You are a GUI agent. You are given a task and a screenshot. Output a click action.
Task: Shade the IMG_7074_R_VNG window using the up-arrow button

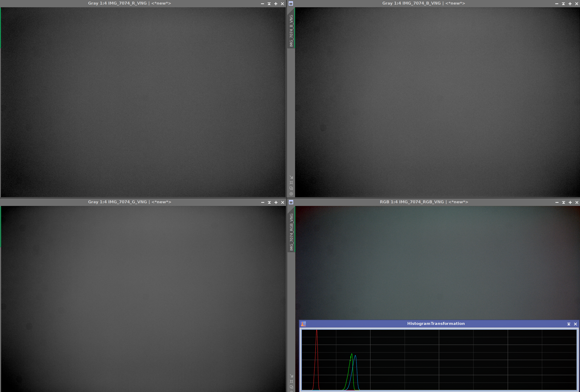(x=269, y=4)
